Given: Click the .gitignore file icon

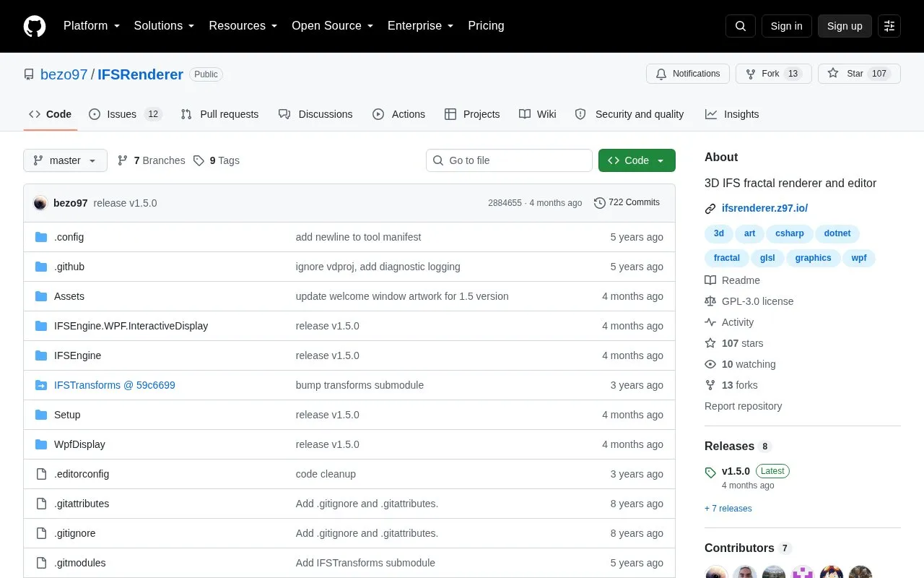Looking at the screenshot, I should click(x=41, y=533).
